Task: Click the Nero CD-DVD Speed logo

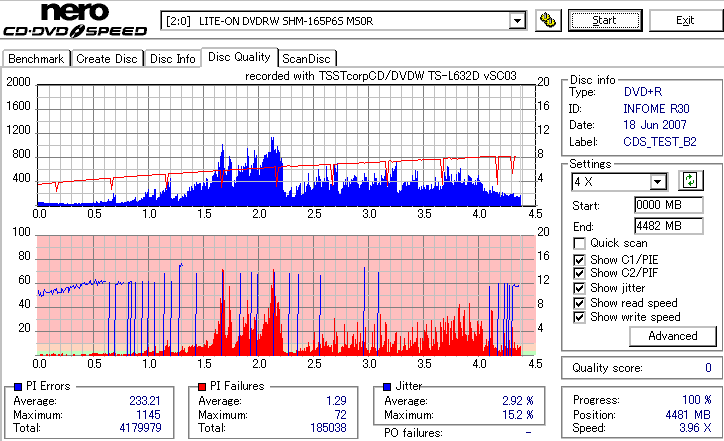Action: 75,20
